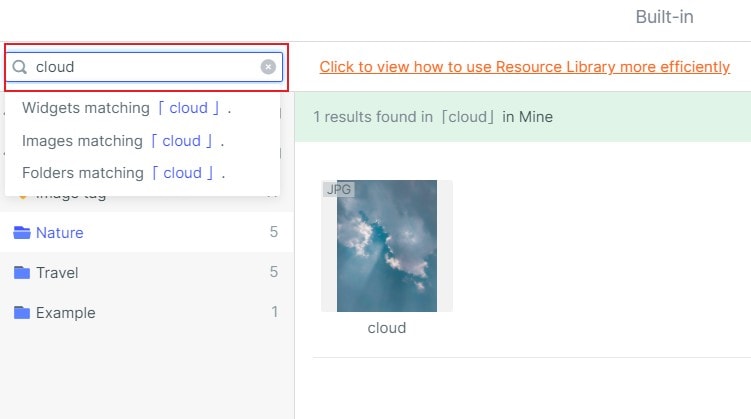
Task: Choose "Images matching cloud" suggestion
Action: [x=123, y=141]
